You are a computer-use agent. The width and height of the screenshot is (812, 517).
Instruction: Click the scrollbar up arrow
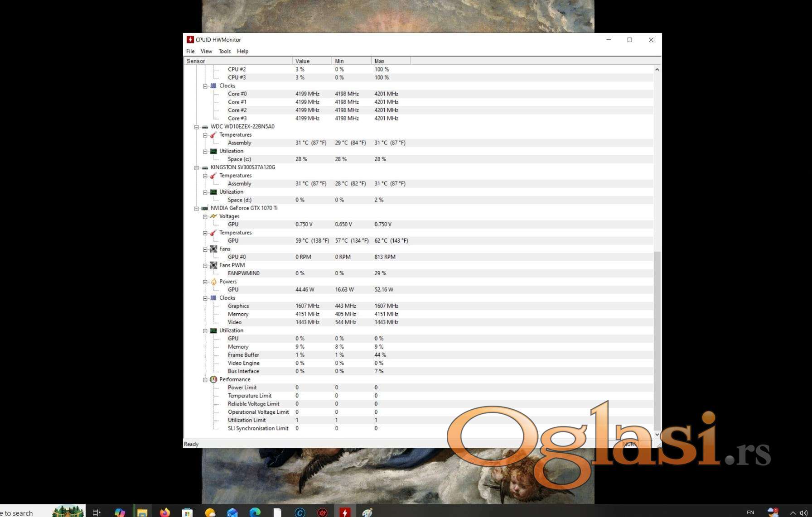[x=657, y=70]
